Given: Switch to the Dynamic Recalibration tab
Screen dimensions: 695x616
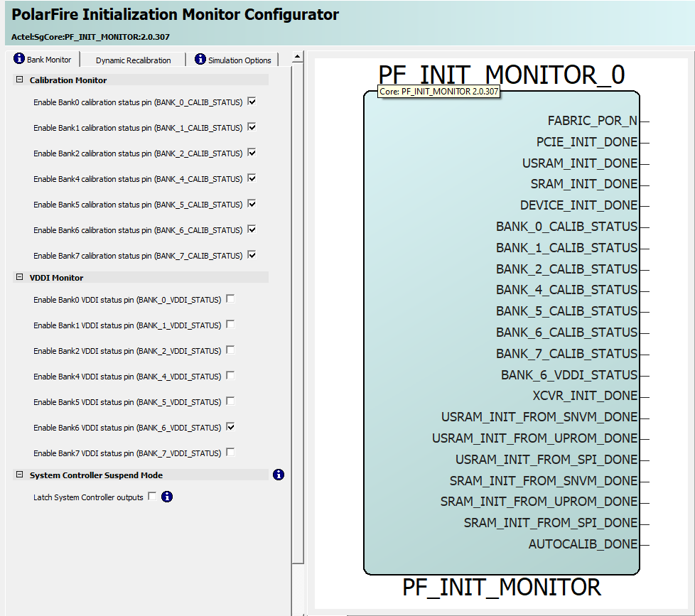Looking at the screenshot, I should click(133, 60).
